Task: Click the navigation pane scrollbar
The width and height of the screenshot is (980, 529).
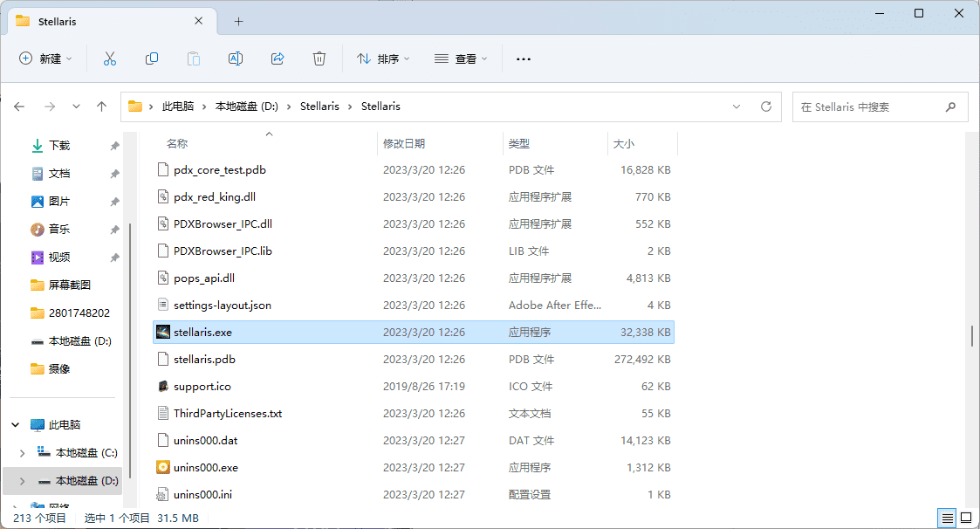Action: pos(130,350)
